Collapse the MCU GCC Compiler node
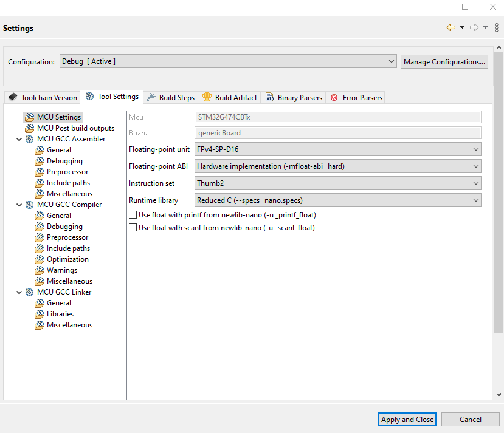 click(19, 205)
